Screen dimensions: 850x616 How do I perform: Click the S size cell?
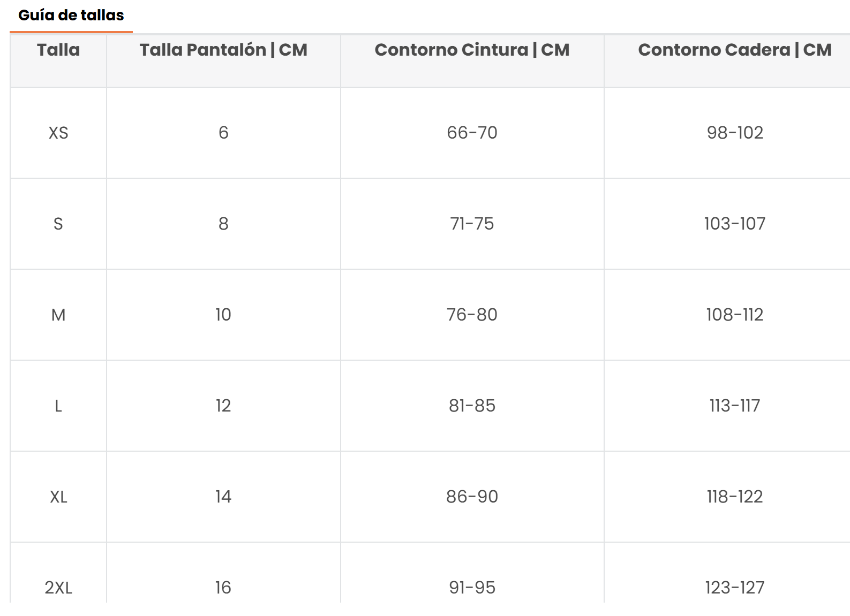pyautogui.click(x=58, y=224)
